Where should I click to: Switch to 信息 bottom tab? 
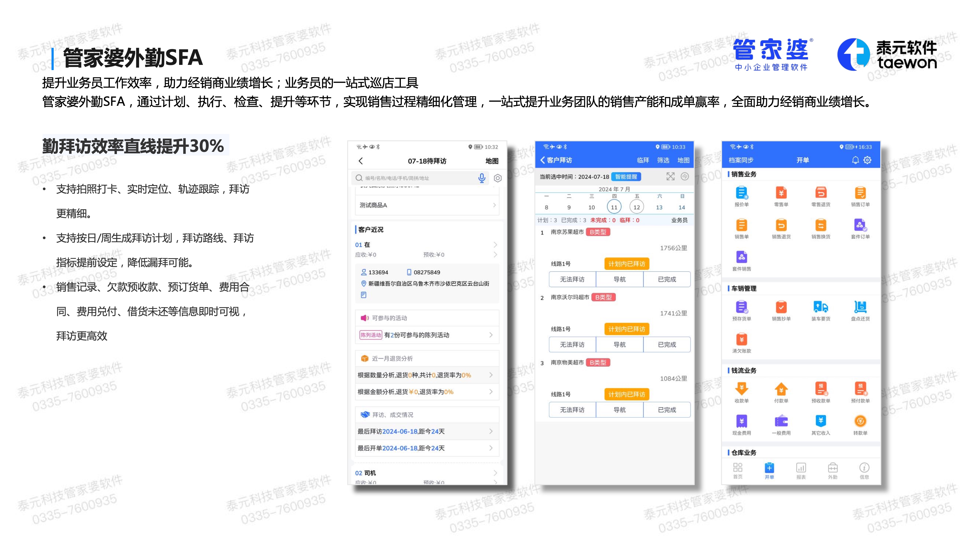coord(864,471)
